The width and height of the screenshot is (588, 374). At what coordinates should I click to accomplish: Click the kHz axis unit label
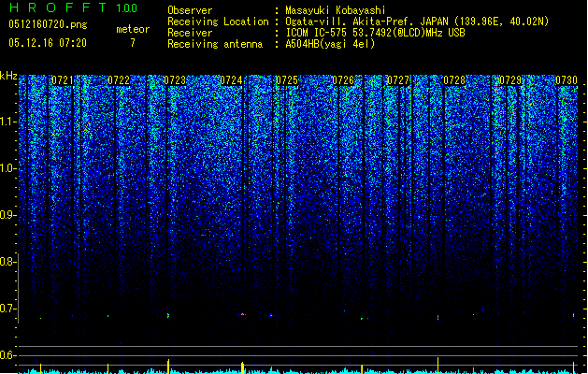point(8,76)
